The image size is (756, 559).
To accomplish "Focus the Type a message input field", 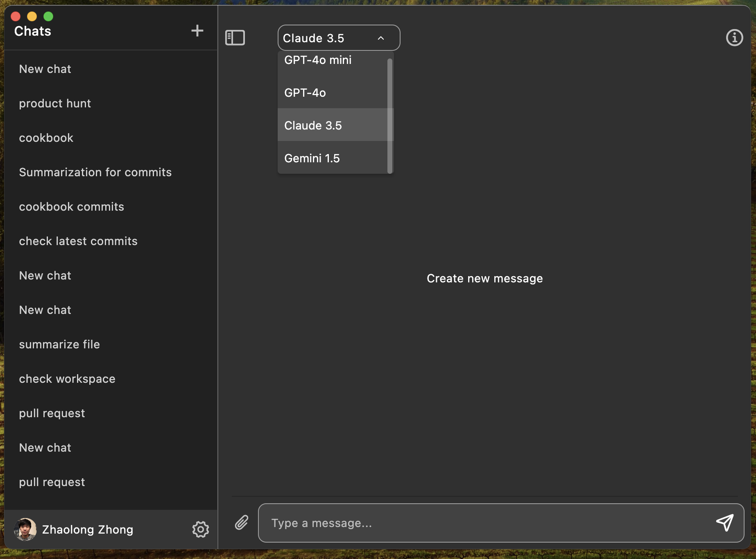I will 501,523.
